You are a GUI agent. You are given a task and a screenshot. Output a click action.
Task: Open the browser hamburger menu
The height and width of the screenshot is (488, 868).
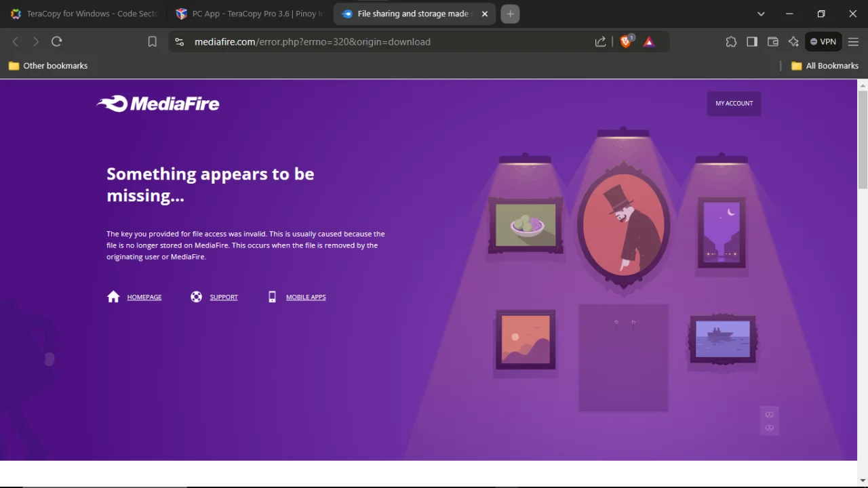coord(854,41)
